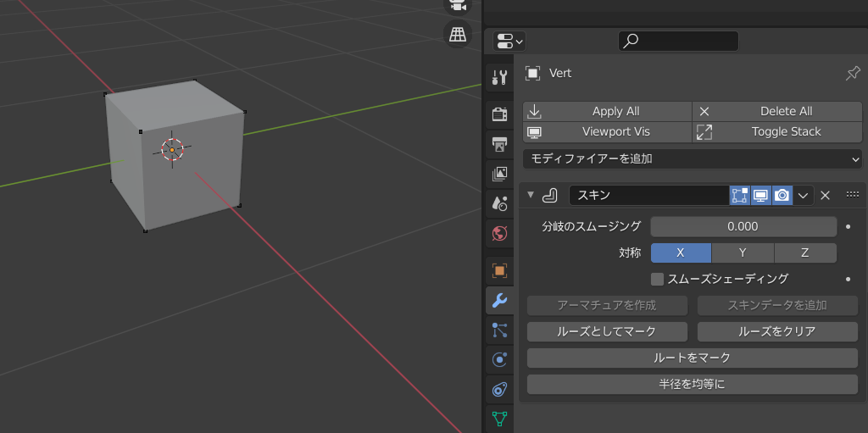Click Delete All modifiers button
868x433 pixels.
(777, 111)
